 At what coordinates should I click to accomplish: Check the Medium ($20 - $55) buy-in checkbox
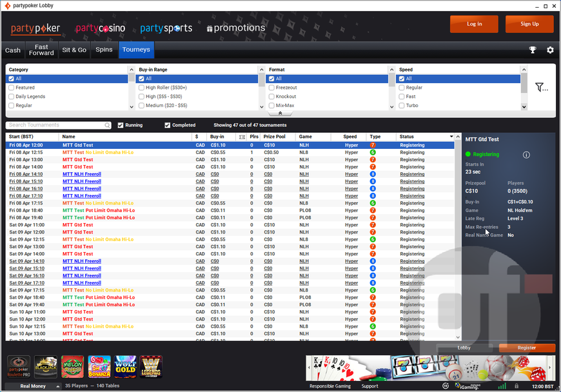[x=142, y=106]
